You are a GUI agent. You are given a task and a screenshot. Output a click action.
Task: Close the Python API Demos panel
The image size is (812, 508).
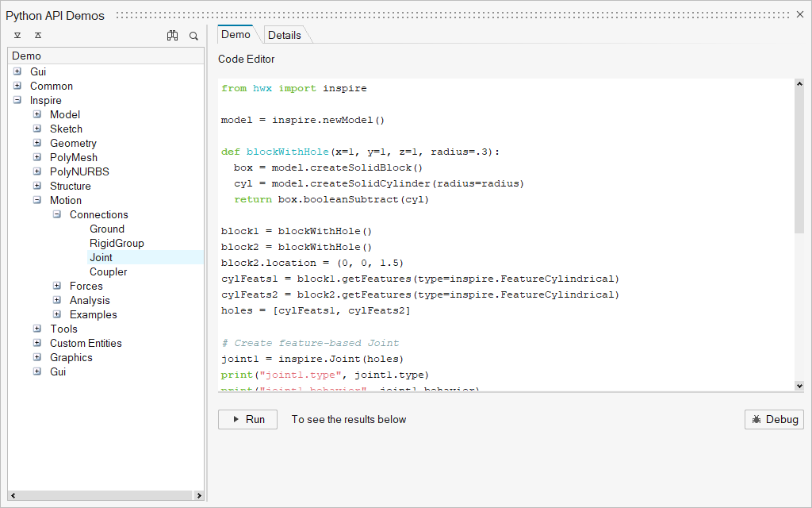coord(799,14)
